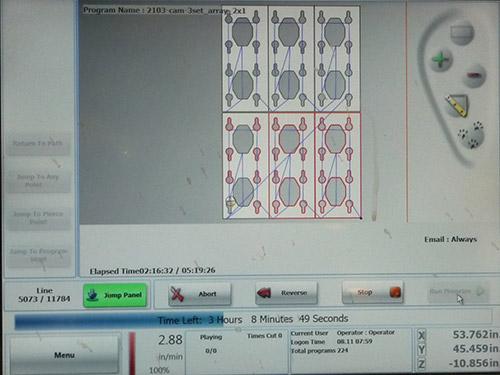500x375 pixels.
Task: Click the red rewind arrows on Reverse
Action: pos(264,293)
